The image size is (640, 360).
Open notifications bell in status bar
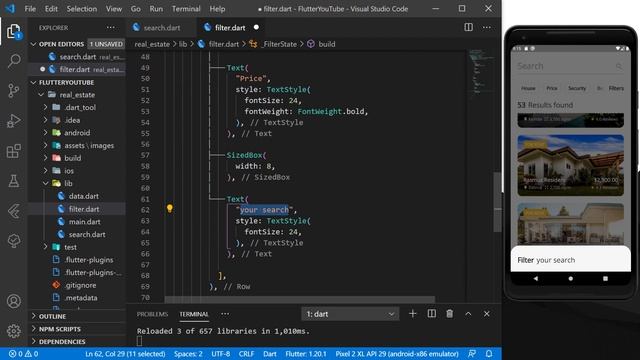pos(489,353)
